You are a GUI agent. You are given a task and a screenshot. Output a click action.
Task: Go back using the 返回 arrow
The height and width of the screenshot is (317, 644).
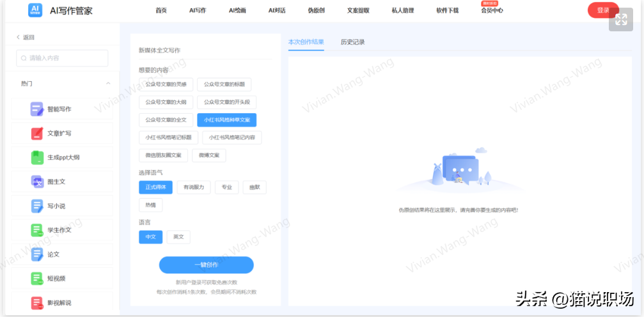click(19, 38)
